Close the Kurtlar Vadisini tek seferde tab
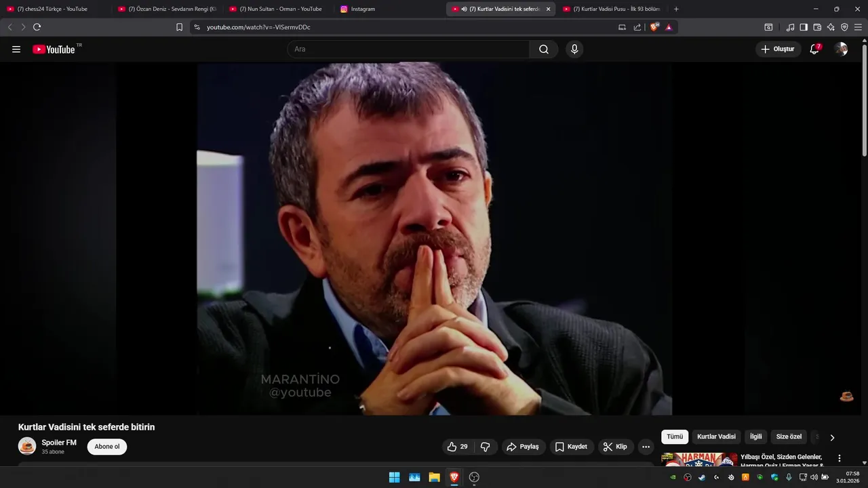 (x=548, y=9)
